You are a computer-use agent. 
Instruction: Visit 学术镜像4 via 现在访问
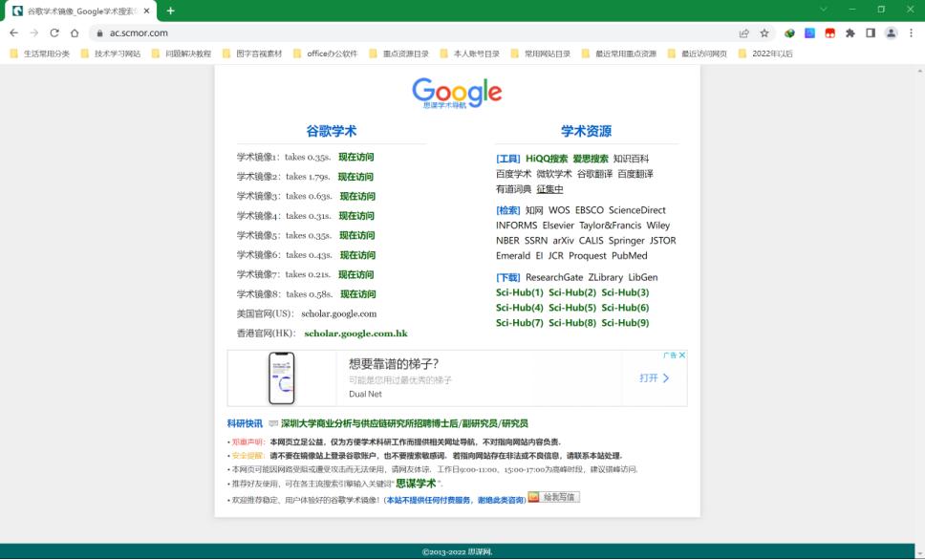[356, 216]
